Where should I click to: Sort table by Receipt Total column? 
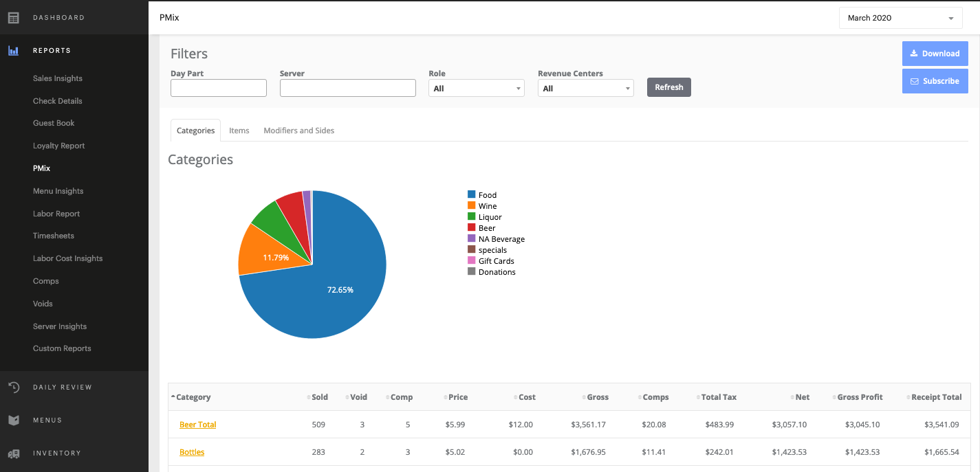pyautogui.click(x=936, y=397)
